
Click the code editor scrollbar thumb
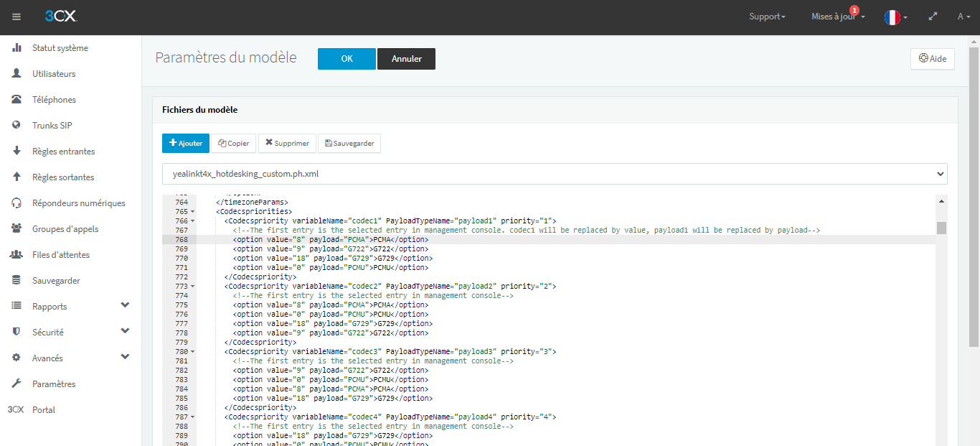pyautogui.click(x=941, y=228)
